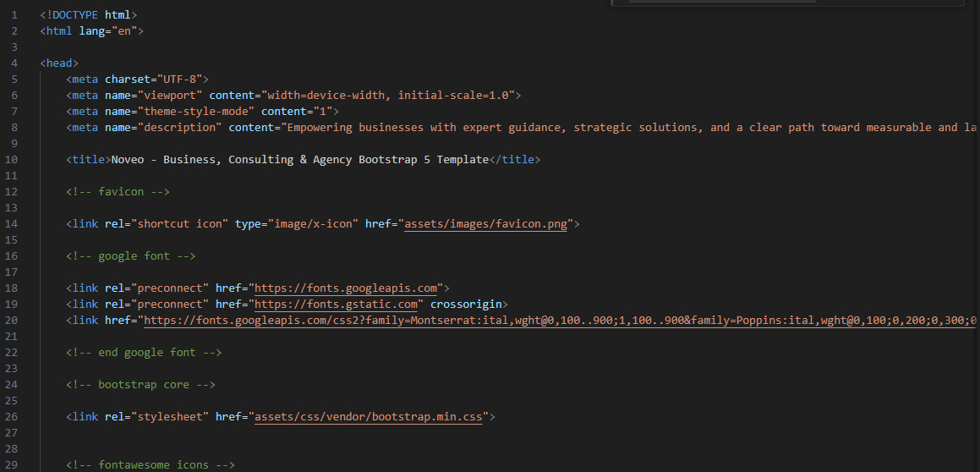Click the lang="en" attribute value

coord(124,31)
